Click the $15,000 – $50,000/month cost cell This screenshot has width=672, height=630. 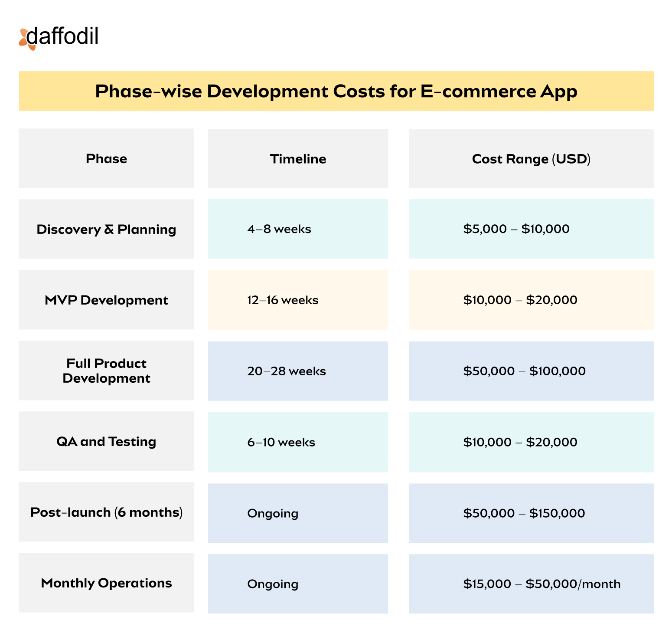[x=531, y=584]
